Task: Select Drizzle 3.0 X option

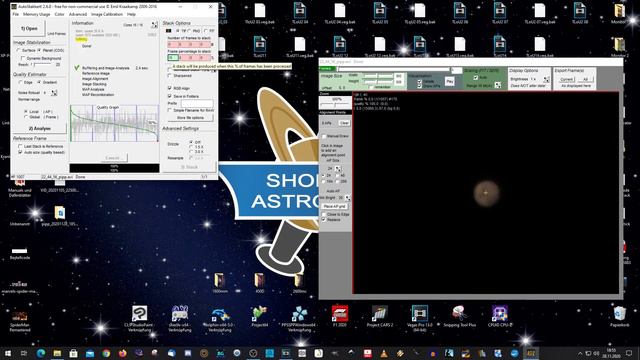Action: point(191,152)
